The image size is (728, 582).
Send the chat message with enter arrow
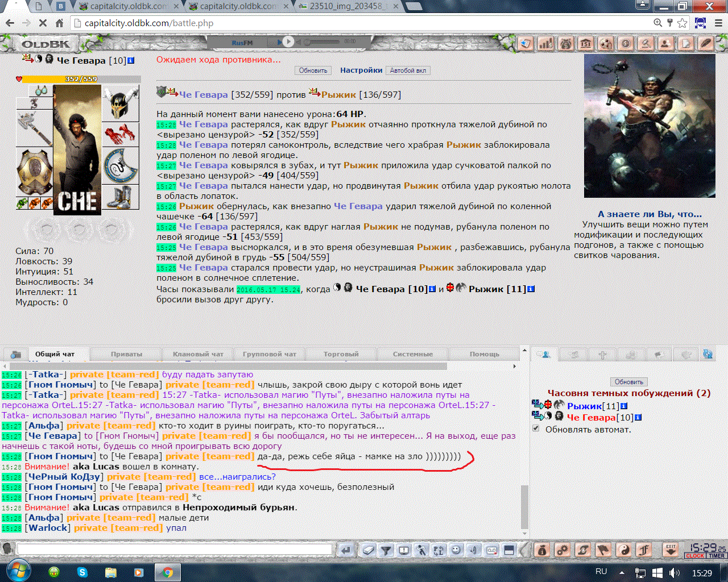coord(345,550)
